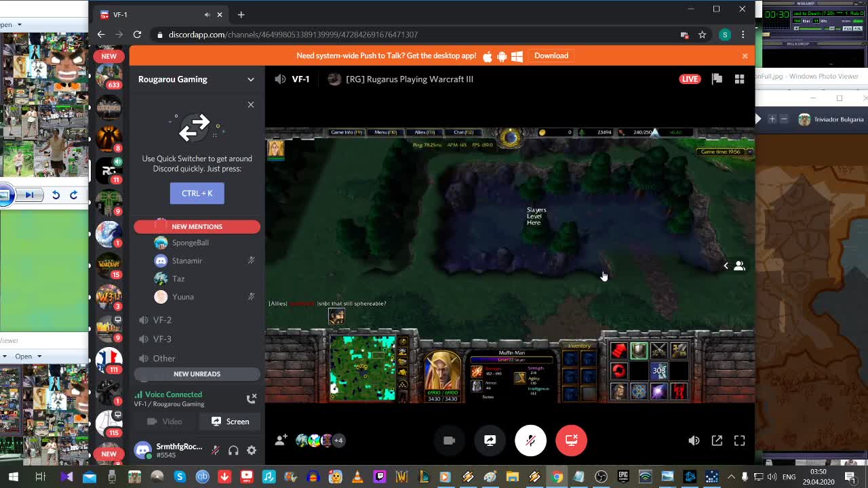This screenshot has width=868, height=488.
Task: Click the Chat (F12) game button
Action: point(463,132)
